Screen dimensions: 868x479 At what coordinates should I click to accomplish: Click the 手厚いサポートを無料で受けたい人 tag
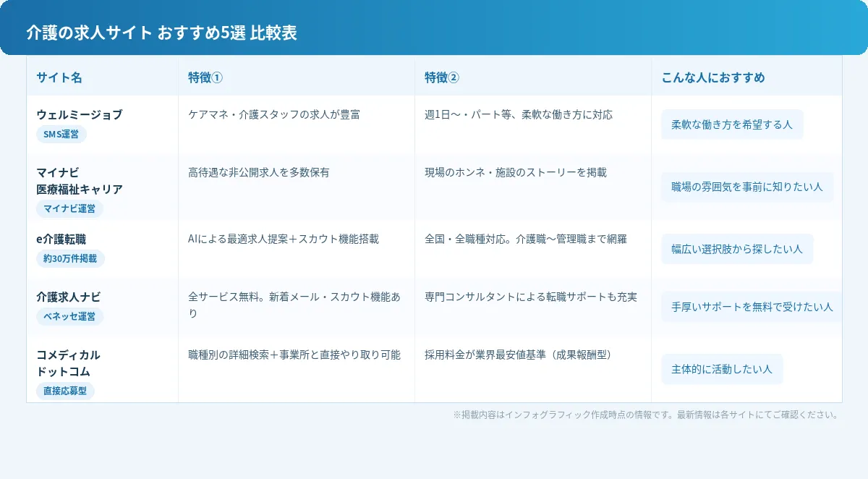pos(752,307)
